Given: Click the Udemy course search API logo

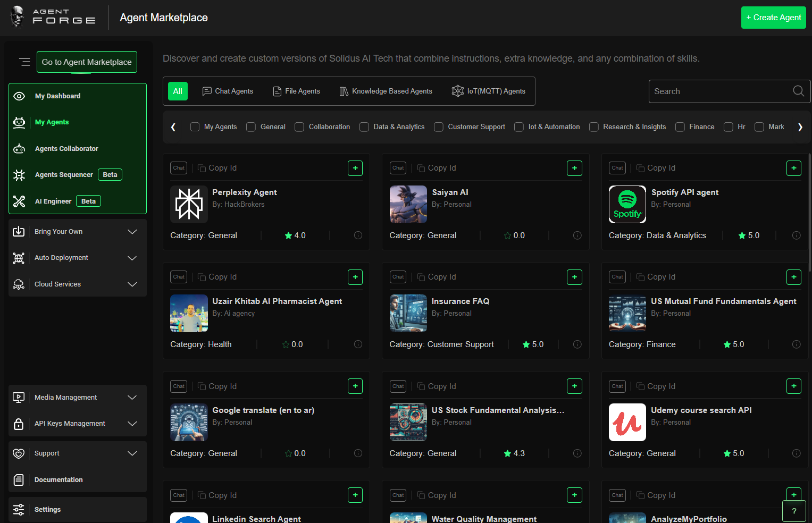Looking at the screenshot, I should pos(627,423).
